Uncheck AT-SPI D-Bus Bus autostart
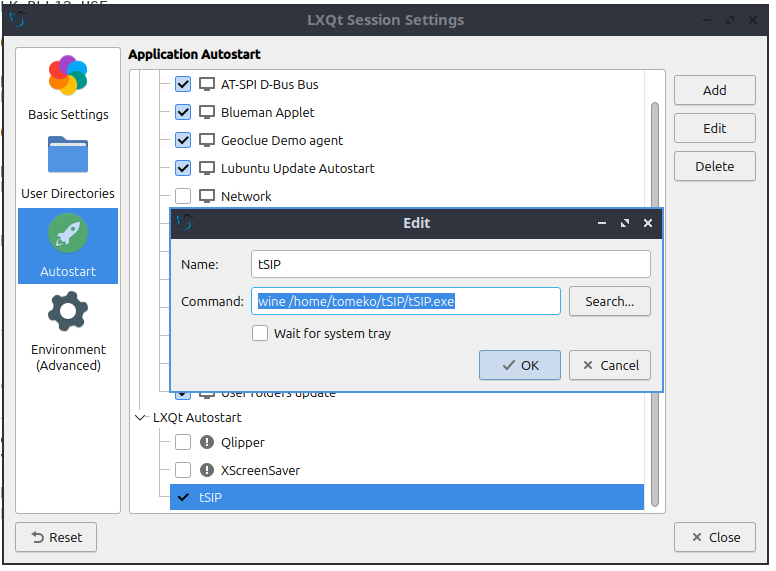The width and height of the screenshot is (776, 571). pos(183,85)
